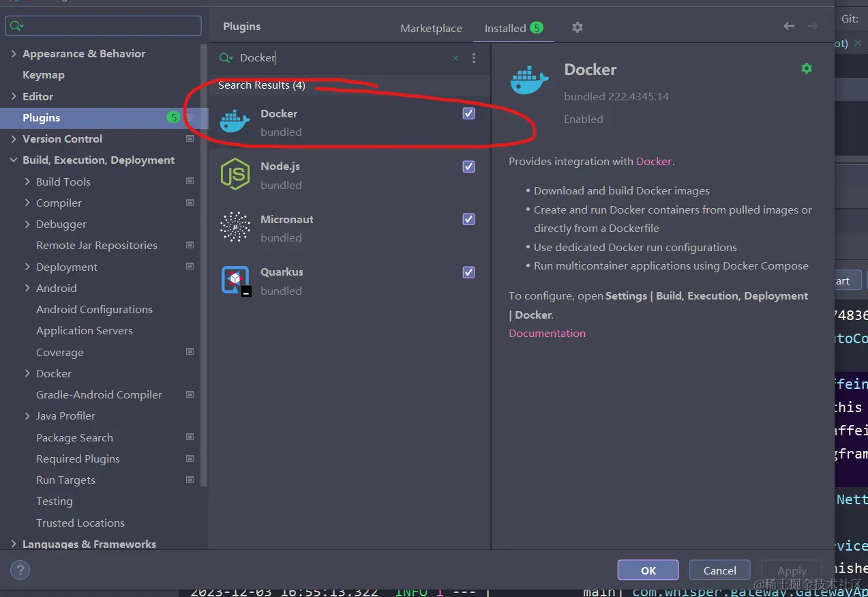This screenshot has width=868, height=597.
Task: Click the large Docker logo in details
Action: [529, 80]
